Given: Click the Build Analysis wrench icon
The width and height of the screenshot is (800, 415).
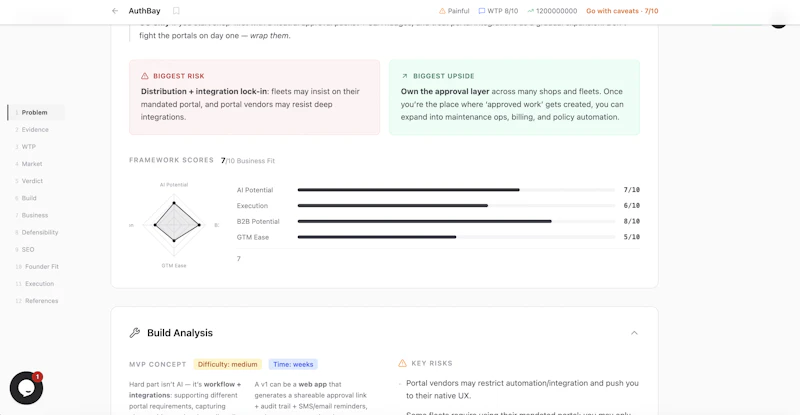Looking at the screenshot, I should (135, 333).
